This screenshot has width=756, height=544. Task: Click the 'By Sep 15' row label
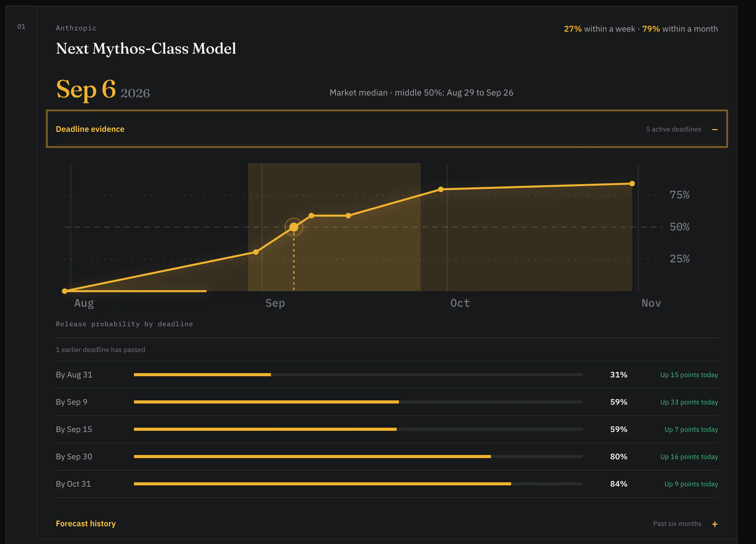tap(74, 429)
